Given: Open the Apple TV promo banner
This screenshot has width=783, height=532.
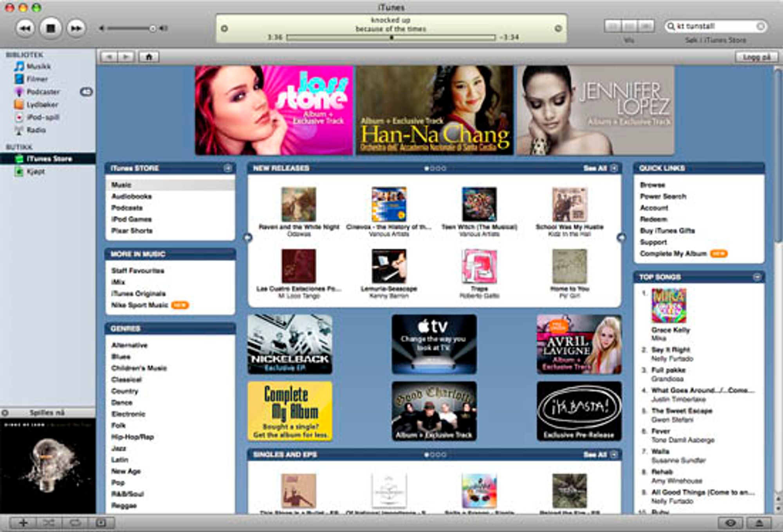Looking at the screenshot, I should point(434,344).
